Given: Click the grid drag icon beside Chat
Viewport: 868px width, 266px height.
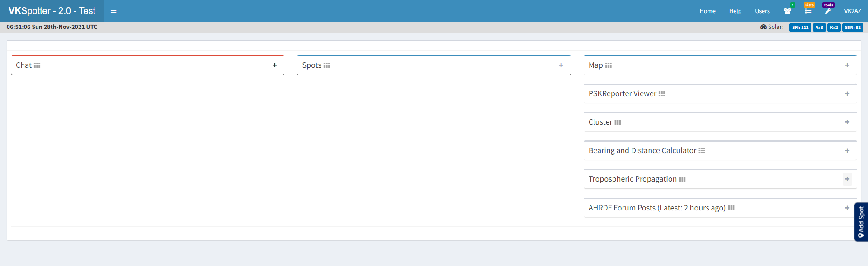Looking at the screenshot, I should [37, 65].
